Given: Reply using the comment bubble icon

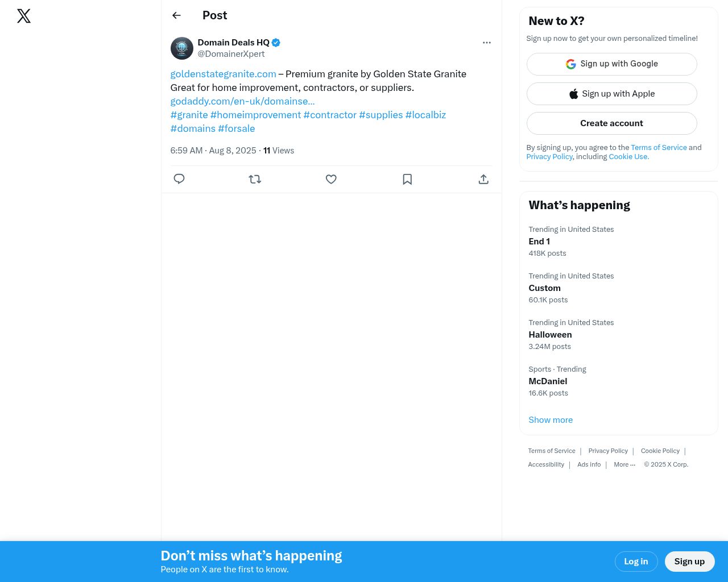Looking at the screenshot, I should [179, 179].
